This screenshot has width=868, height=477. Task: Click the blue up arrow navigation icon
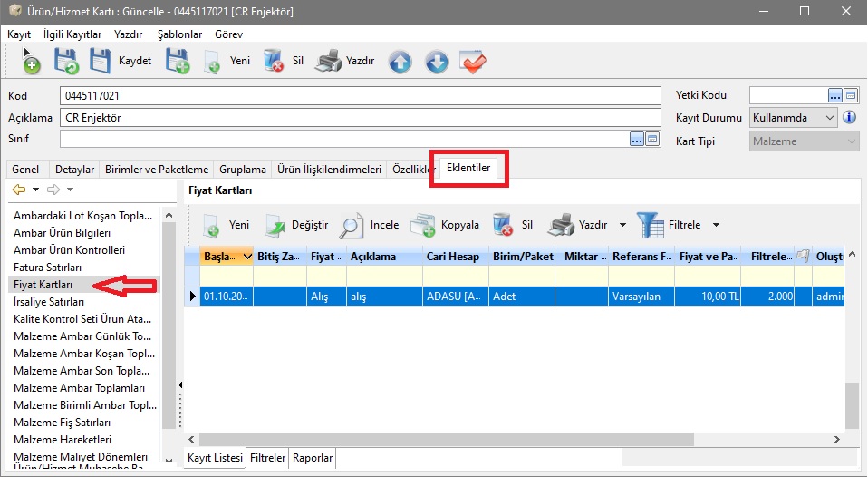(400, 62)
